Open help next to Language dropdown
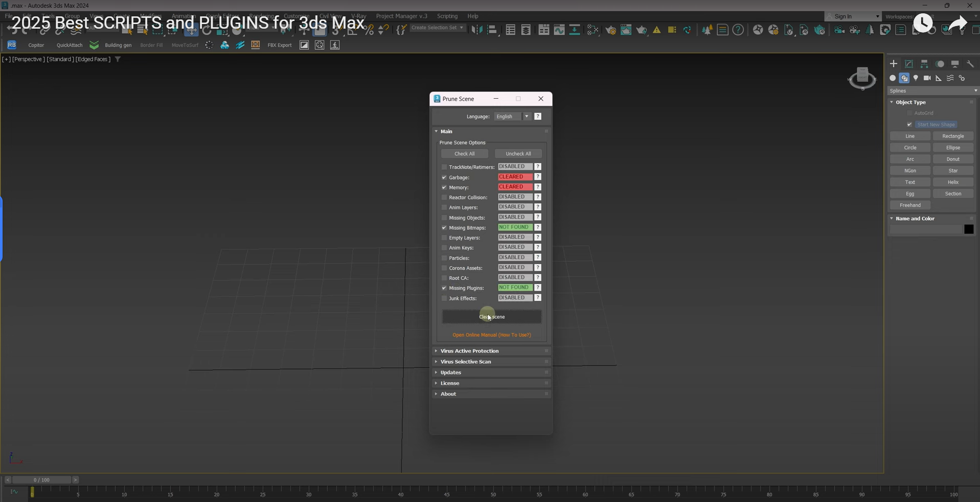This screenshot has height=502, width=980. click(x=538, y=117)
